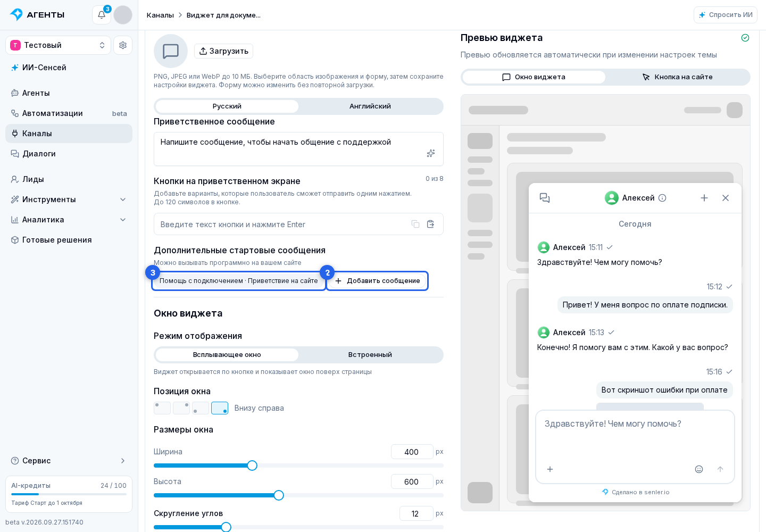
Task: Expand the Аналитика menu
Action: pos(69,220)
